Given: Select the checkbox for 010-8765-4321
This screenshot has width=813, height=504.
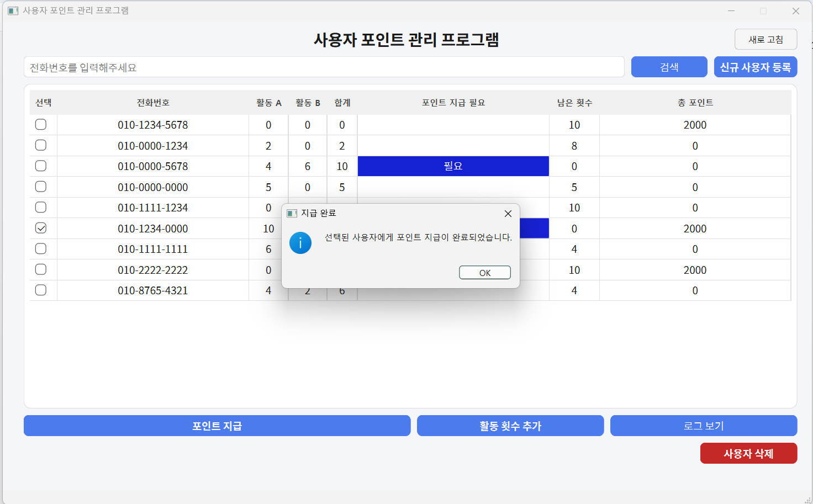Looking at the screenshot, I should [41, 290].
